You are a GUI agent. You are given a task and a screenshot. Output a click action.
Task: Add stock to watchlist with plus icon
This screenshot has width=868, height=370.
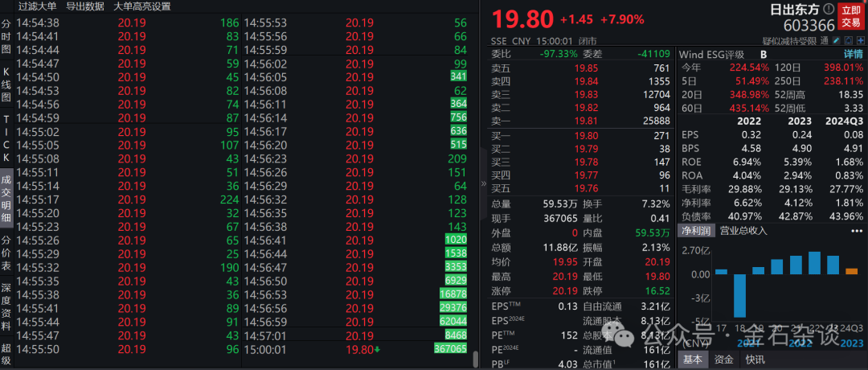(x=861, y=40)
